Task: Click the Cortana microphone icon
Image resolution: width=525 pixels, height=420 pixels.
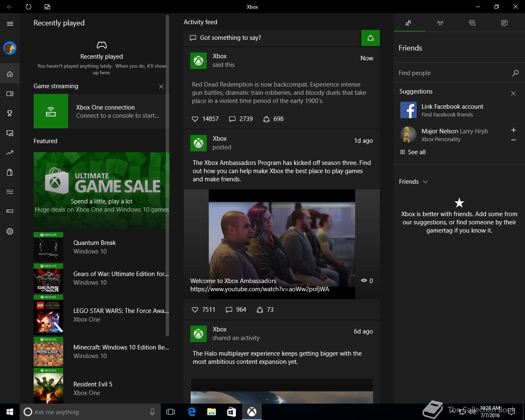Action: point(153,412)
